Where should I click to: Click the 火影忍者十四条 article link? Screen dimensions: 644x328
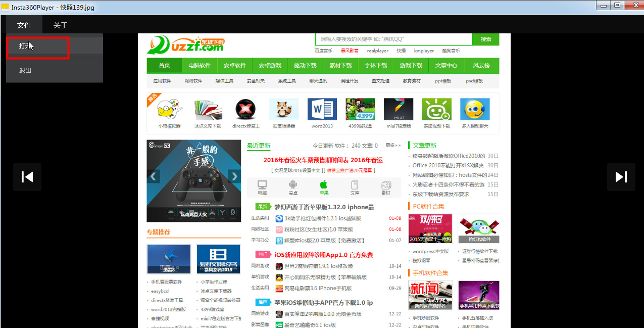(448, 184)
